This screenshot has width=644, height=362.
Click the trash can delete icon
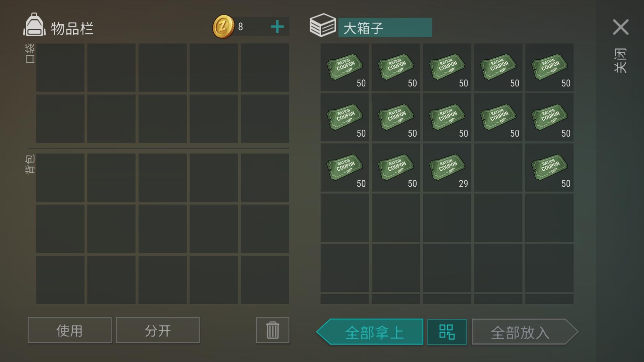coord(273,330)
